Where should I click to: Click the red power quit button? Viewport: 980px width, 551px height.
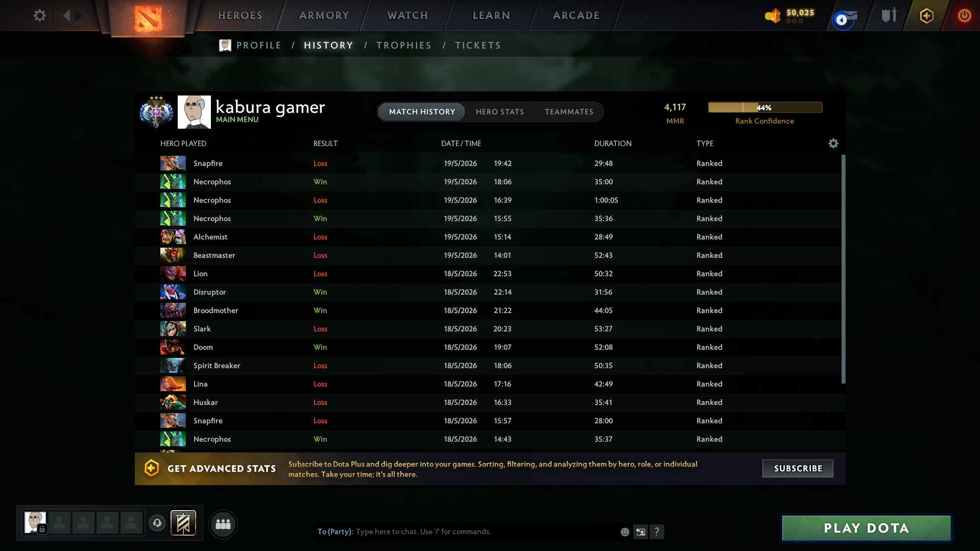pyautogui.click(x=964, y=15)
